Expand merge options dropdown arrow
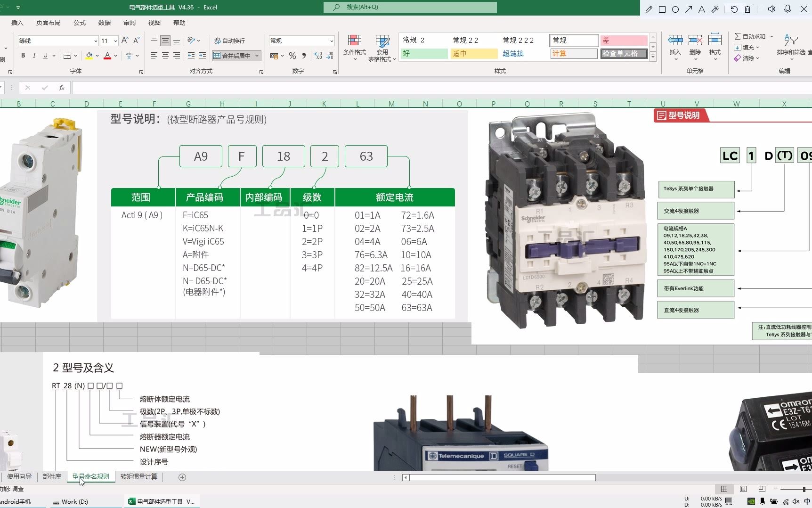Image resolution: width=812 pixels, height=508 pixels. coord(257,56)
